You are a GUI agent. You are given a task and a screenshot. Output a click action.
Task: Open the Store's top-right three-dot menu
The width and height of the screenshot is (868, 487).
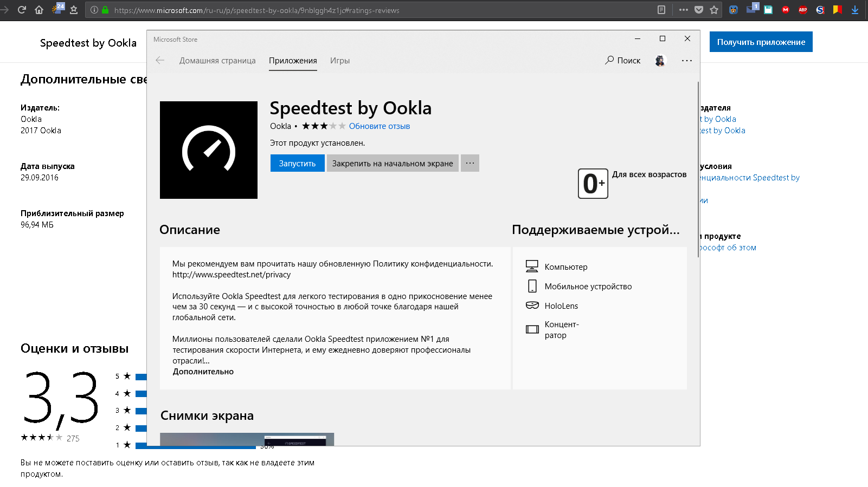coord(687,61)
